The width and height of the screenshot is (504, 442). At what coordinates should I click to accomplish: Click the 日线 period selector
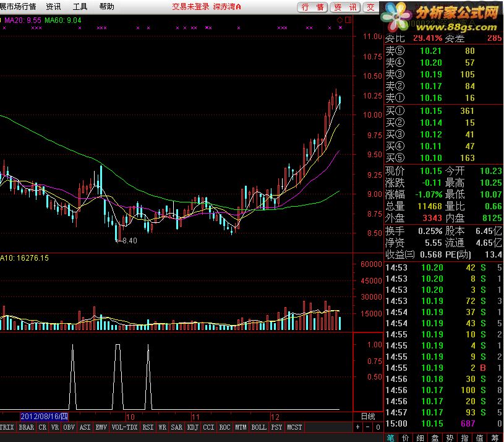tap(368, 417)
